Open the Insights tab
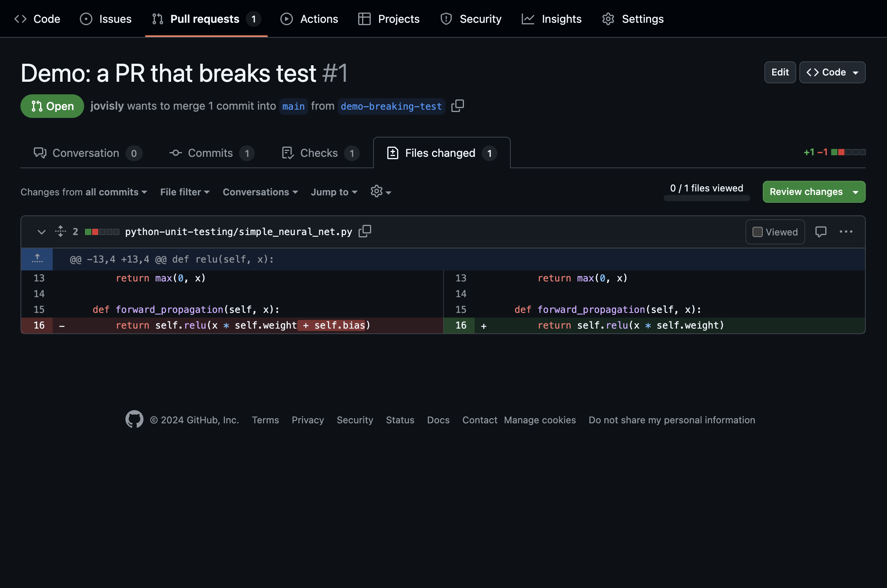Screen dimensions: 887x588 coord(552,19)
